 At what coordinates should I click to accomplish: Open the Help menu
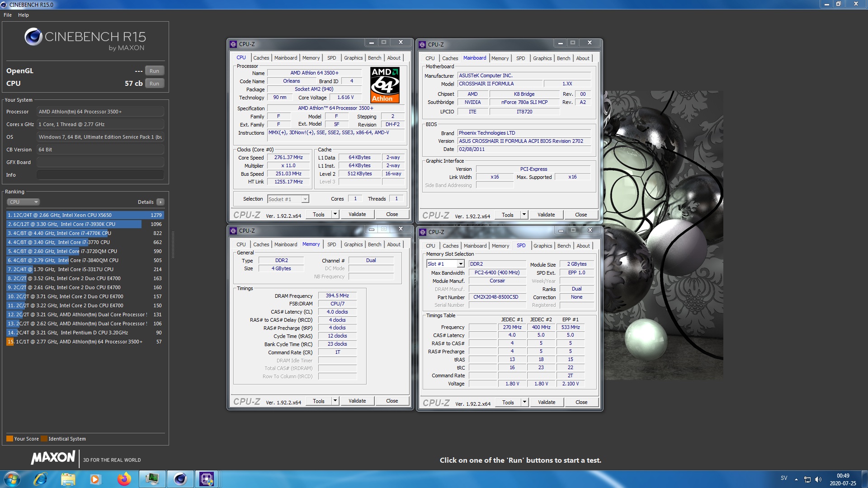point(24,15)
